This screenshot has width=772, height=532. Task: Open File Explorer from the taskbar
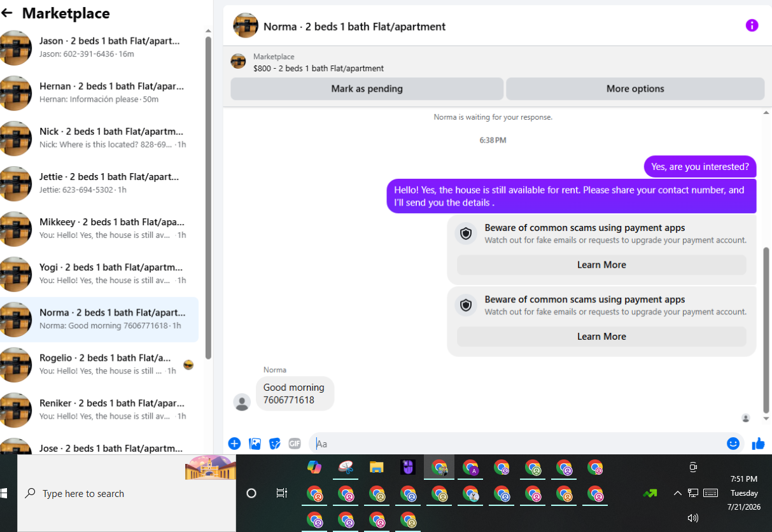377,467
